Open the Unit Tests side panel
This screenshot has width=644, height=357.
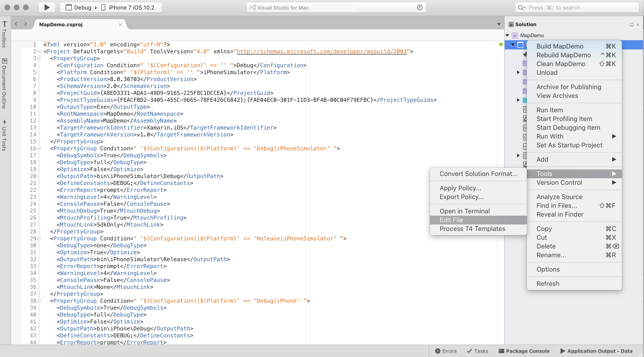[4, 135]
